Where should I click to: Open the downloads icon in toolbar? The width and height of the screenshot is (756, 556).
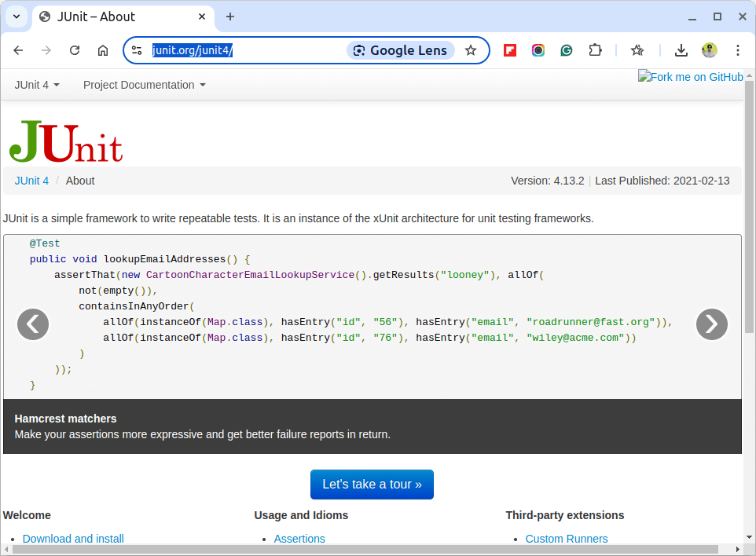pyautogui.click(x=681, y=50)
